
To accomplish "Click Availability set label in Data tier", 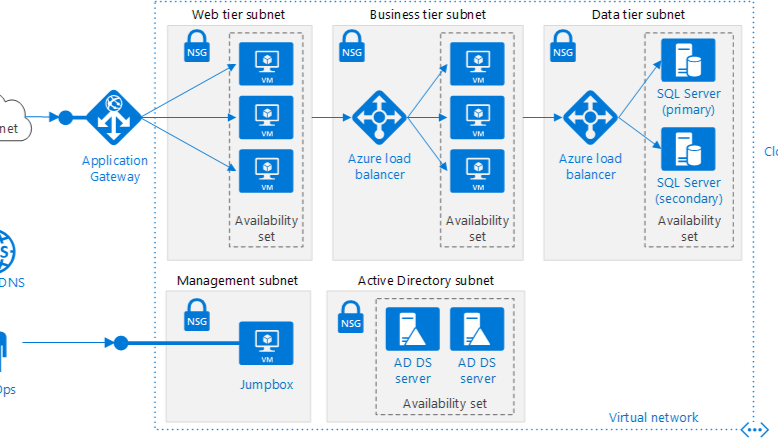I will (689, 228).
